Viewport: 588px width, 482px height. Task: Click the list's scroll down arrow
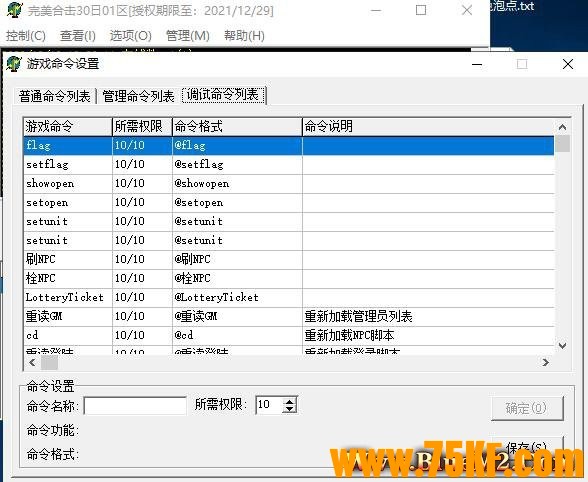tap(562, 345)
